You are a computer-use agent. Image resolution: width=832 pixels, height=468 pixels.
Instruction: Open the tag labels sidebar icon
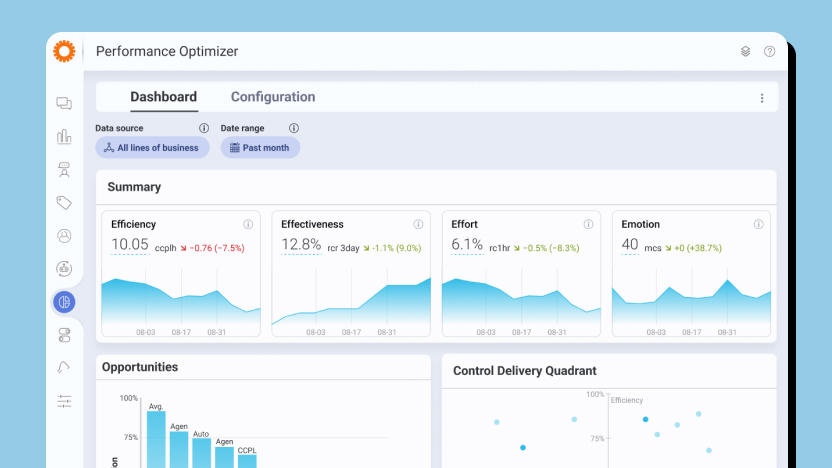click(64, 203)
